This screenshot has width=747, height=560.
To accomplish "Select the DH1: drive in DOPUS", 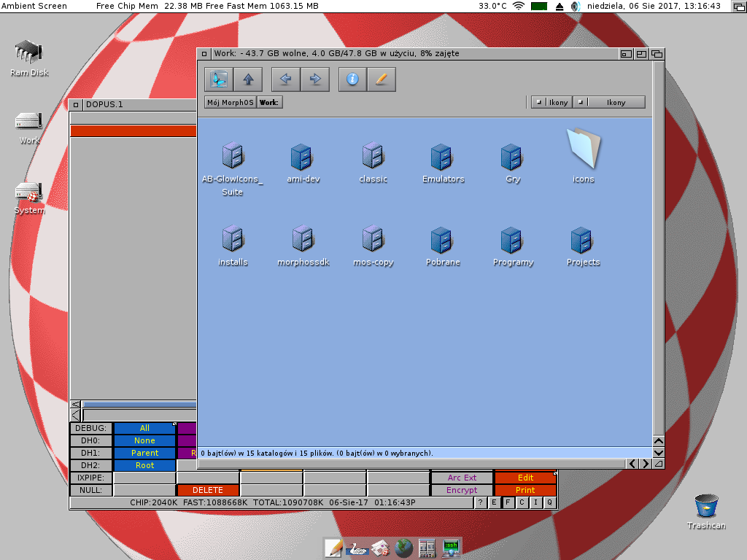I will [x=91, y=453].
